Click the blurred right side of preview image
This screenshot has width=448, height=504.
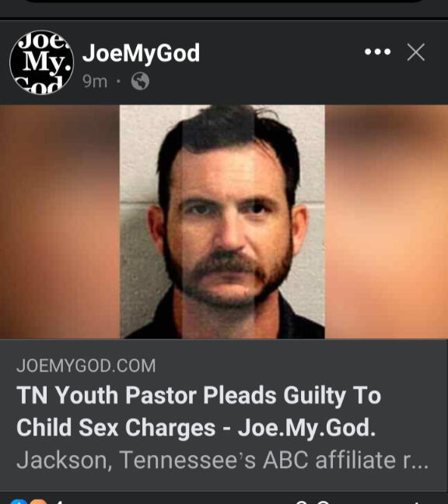point(387,222)
